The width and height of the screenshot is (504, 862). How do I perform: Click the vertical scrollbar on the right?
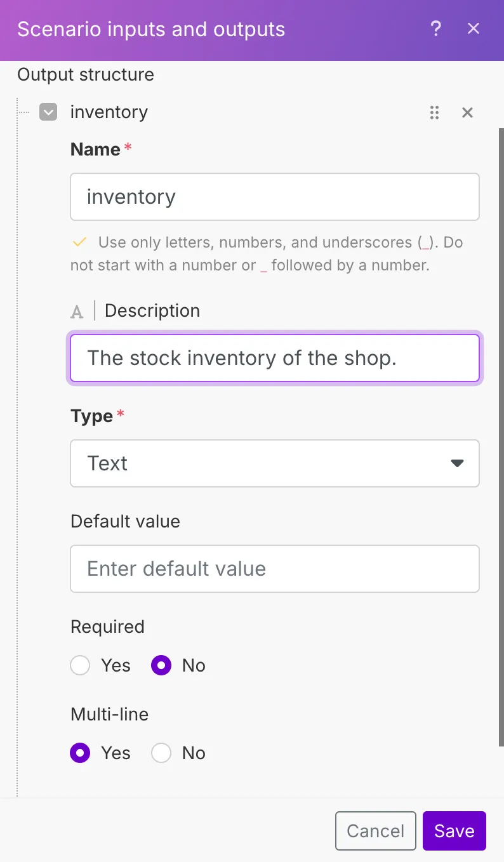pyautogui.click(x=501, y=437)
